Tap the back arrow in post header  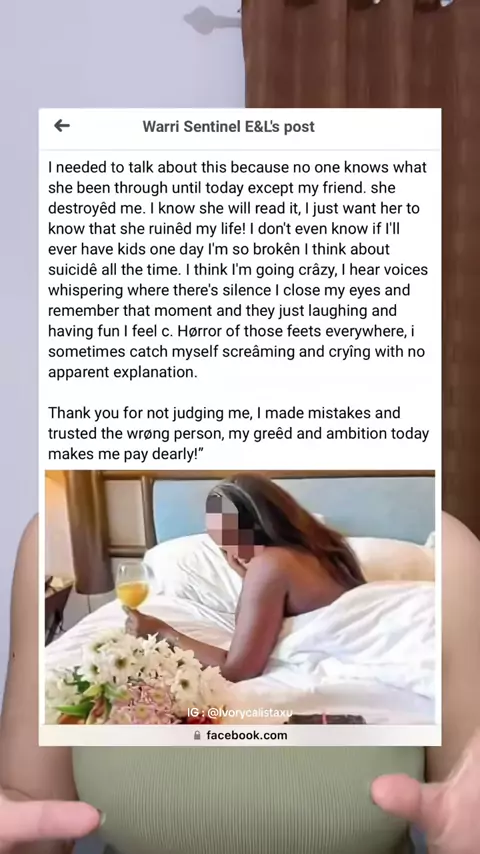(x=62, y=126)
